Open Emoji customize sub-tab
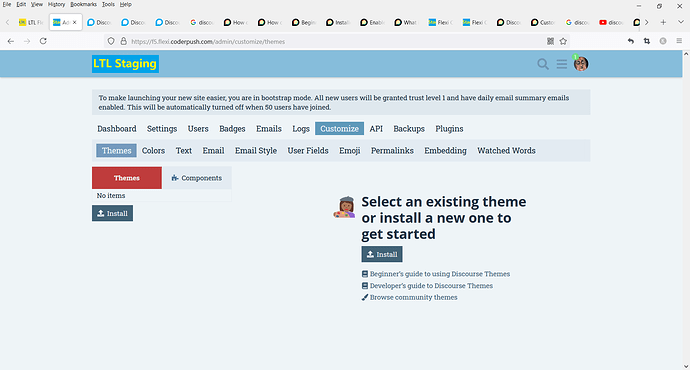The width and height of the screenshot is (690, 370). (350, 150)
